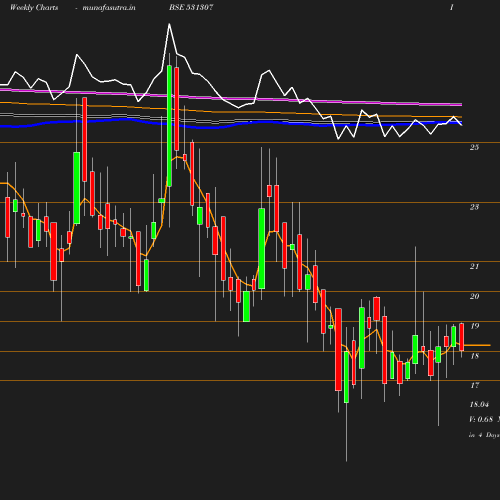Viewport: 500px width, 500px height.
Task: Click the last price value 18.04
Action: click(479, 404)
